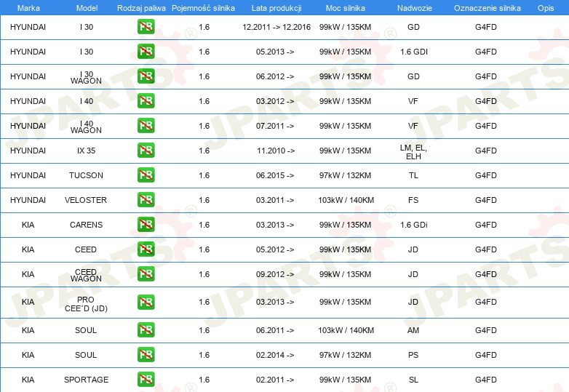
Task: Click the PS body cell in the SOUL row
Action: tap(413, 355)
